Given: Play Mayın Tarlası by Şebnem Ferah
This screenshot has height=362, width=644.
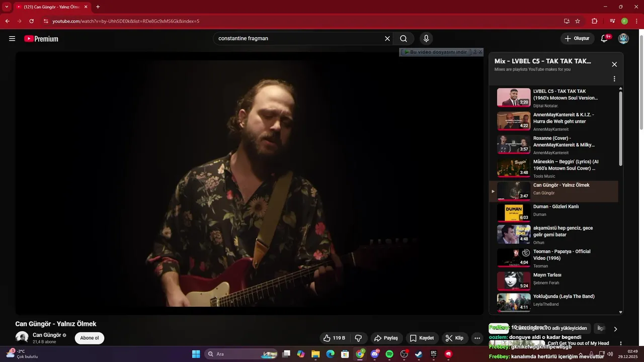Looking at the screenshot, I should [553, 281].
